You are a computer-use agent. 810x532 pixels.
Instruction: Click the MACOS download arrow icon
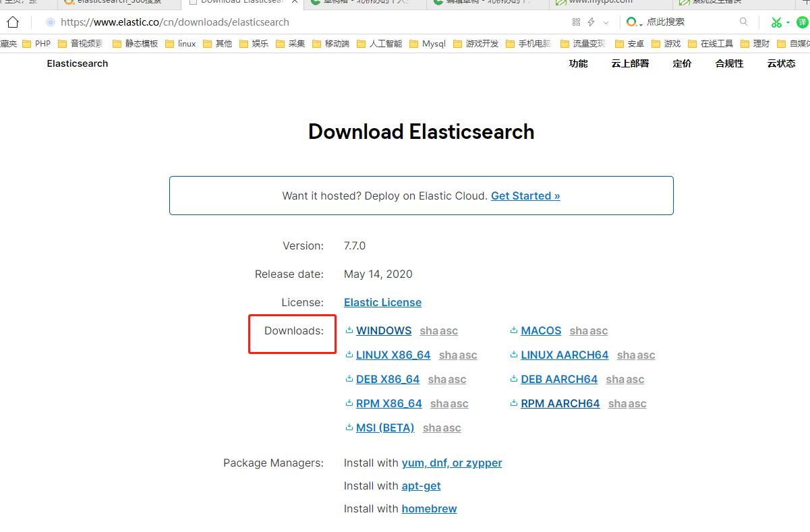(514, 330)
